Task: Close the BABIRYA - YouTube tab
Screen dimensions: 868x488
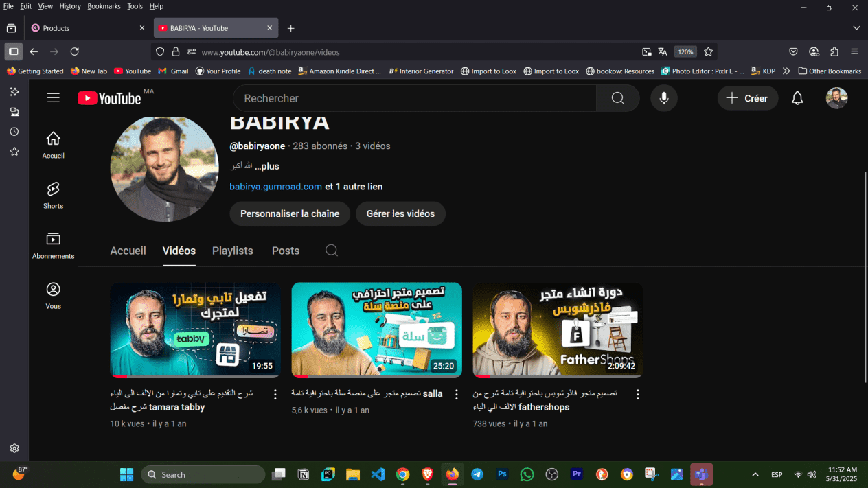Action: (x=270, y=28)
